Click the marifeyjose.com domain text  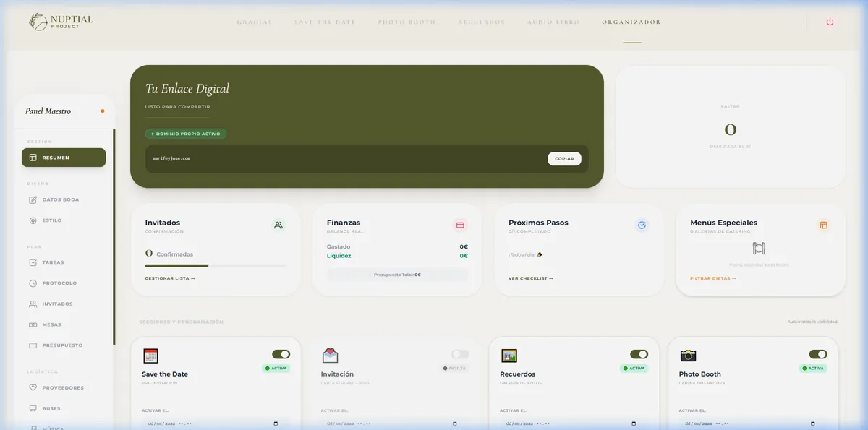[171, 158]
